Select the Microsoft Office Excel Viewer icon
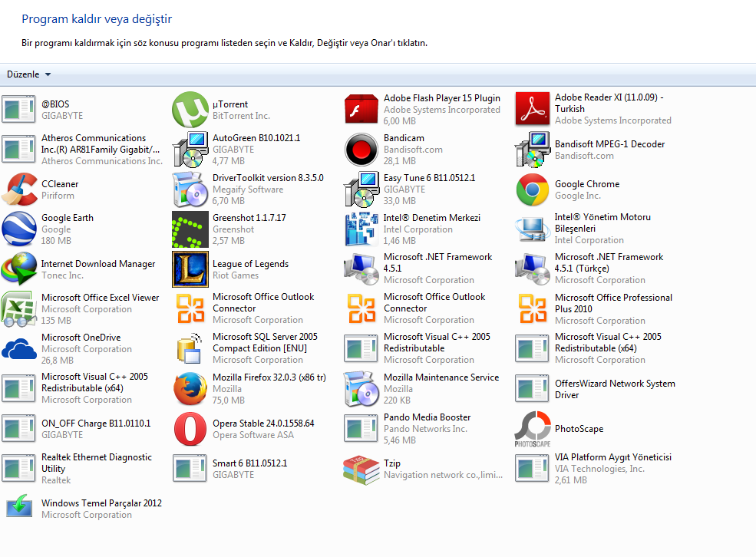Screen dimensions: 756x557 coord(19,309)
